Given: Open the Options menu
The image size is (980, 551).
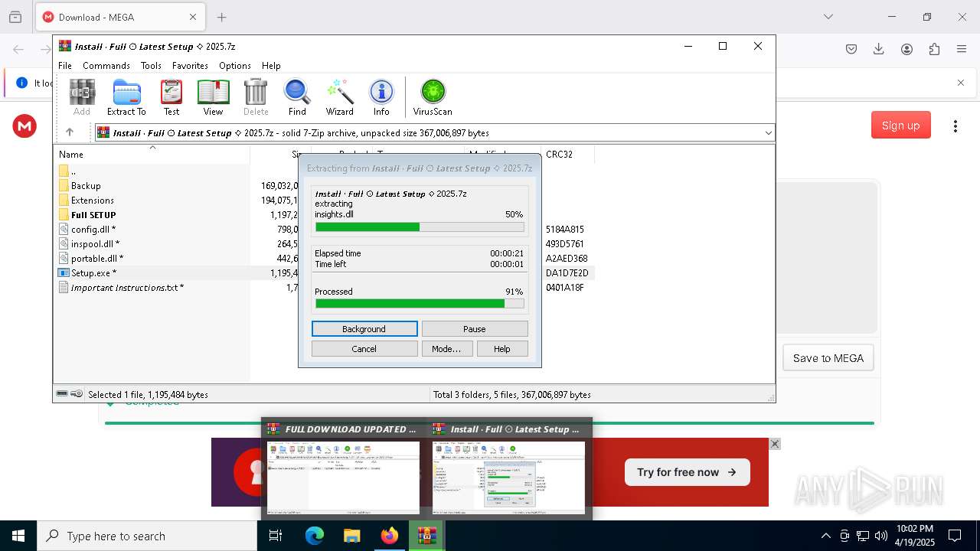Looking at the screenshot, I should pos(235,66).
